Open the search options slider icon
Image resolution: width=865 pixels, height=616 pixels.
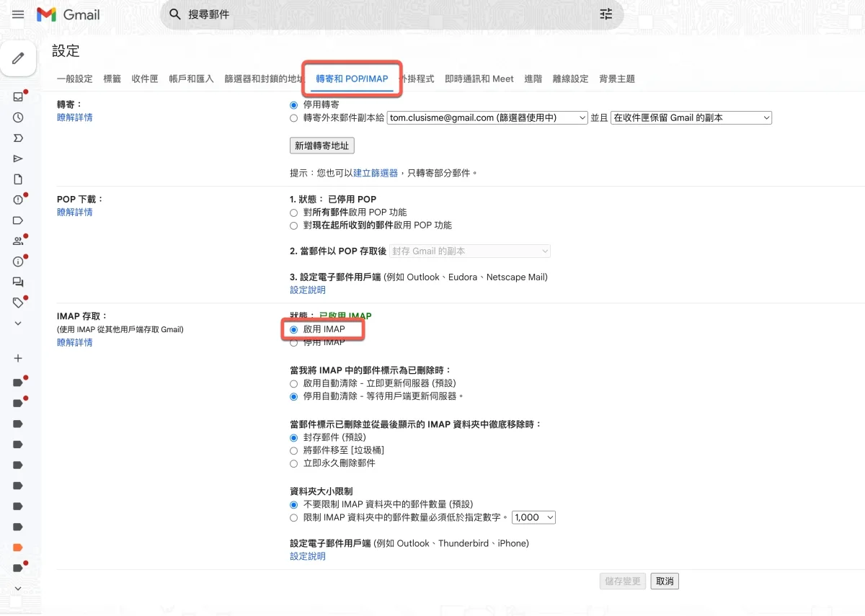tap(606, 14)
